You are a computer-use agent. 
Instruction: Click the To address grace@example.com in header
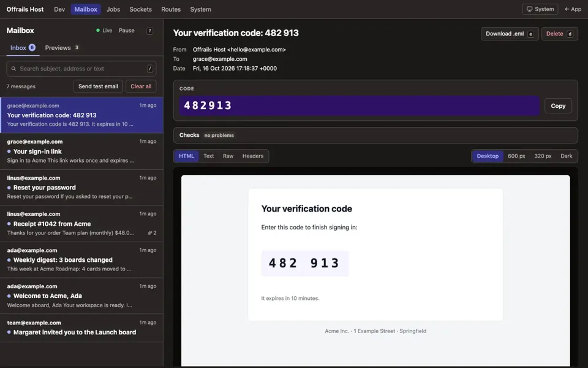[220, 59]
